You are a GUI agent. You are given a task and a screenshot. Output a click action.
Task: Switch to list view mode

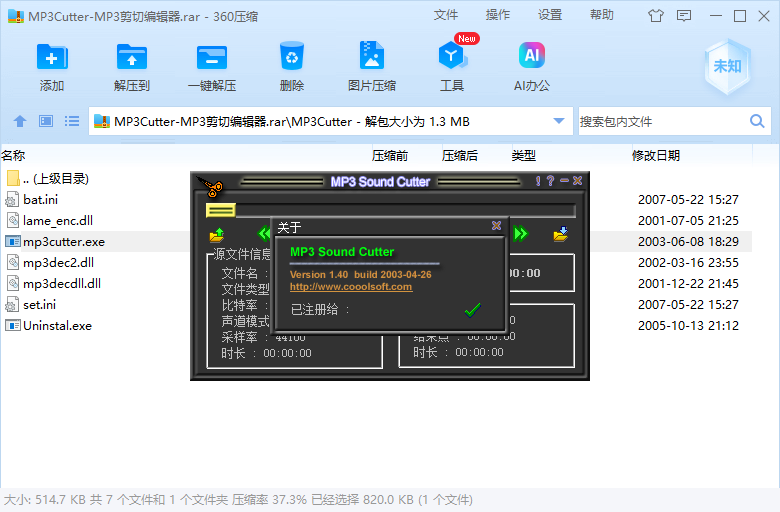[72, 121]
